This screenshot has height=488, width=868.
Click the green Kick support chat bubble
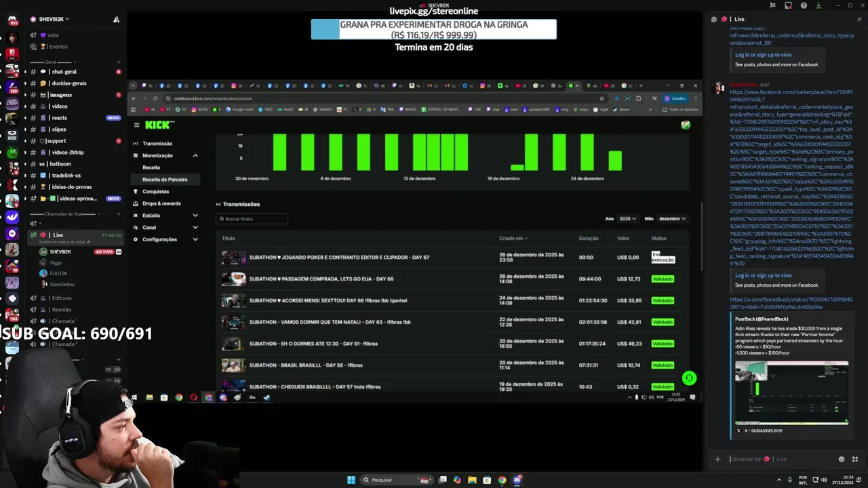(x=689, y=378)
